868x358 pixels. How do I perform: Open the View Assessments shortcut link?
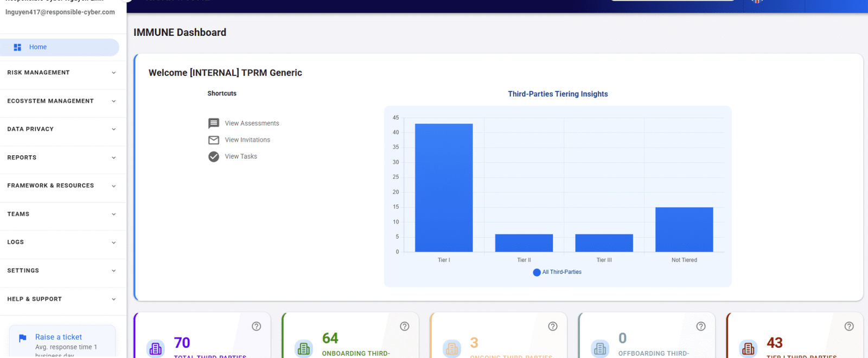[252, 123]
